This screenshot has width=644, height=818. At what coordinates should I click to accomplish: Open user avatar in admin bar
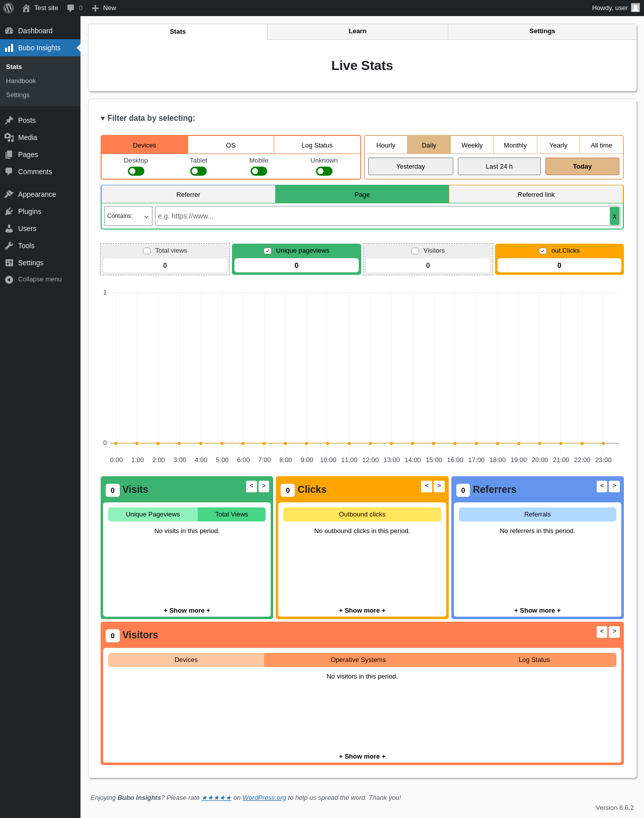tap(635, 8)
